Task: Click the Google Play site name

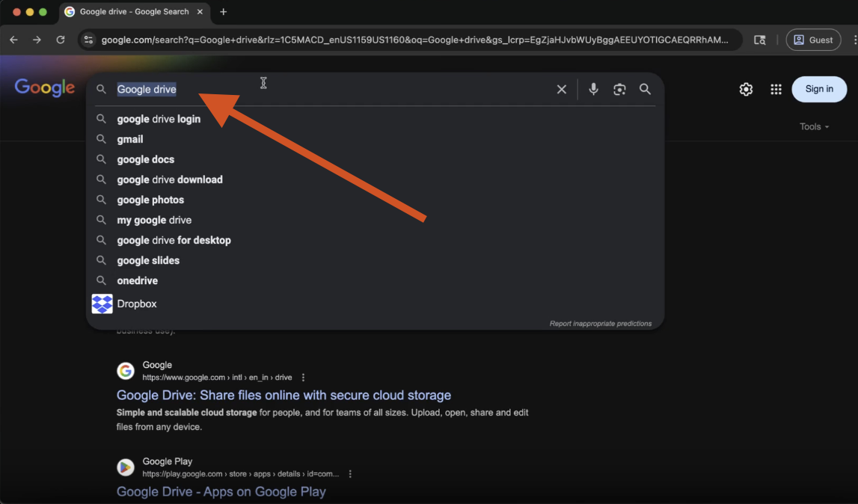Action: coord(167,461)
